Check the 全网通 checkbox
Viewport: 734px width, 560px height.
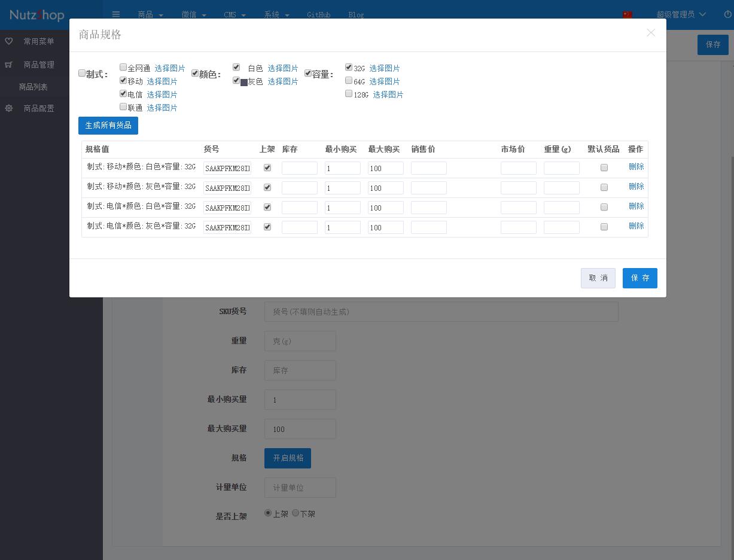pyautogui.click(x=123, y=68)
